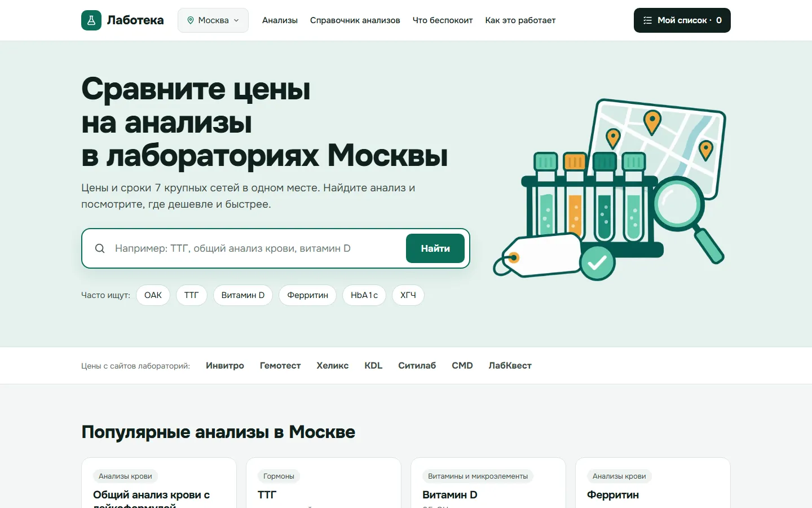812x508 pixels.
Task: Click the Инвитро laboratory name
Action: click(x=225, y=366)
